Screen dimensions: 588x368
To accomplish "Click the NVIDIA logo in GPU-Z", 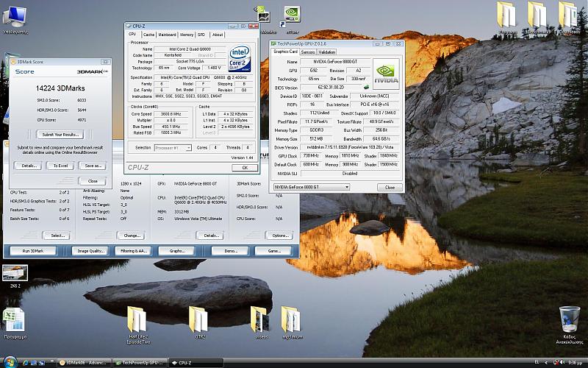I will click(x=387, y=74).
